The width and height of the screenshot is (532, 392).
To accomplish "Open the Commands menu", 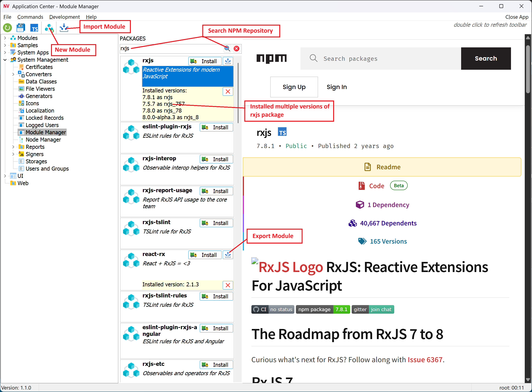I will click(x=30, y=17).
